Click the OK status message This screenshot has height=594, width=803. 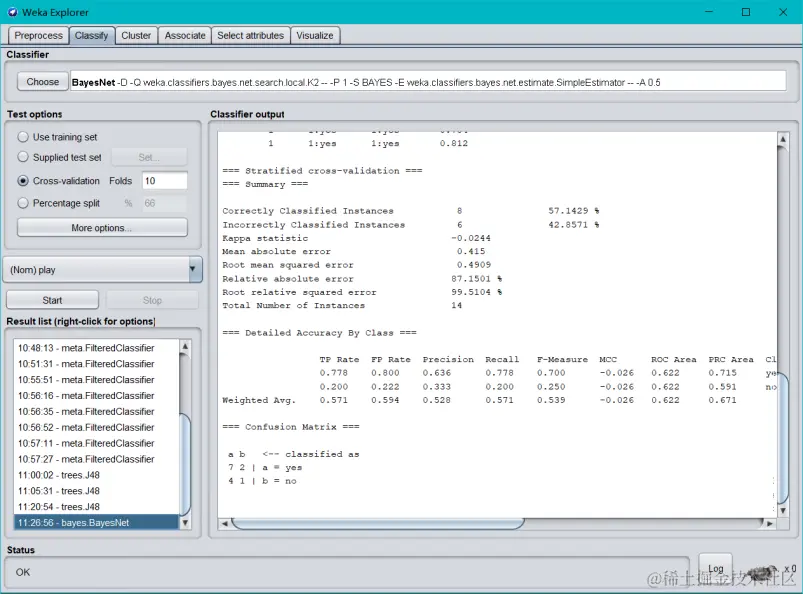(x=23, y=572)
